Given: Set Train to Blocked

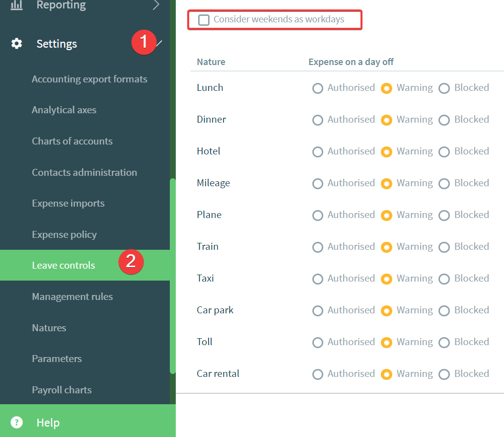Looking at the screenshot, I should coord(444,247).
